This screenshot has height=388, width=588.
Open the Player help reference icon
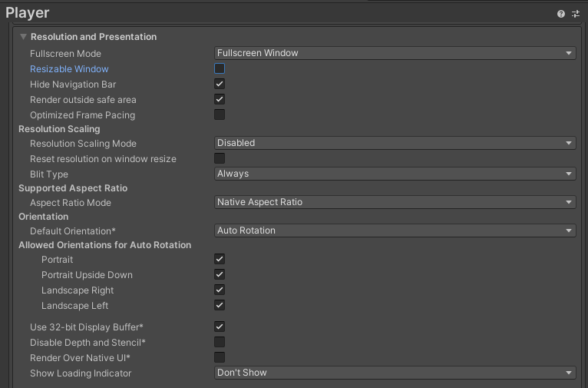click(561, 14)
